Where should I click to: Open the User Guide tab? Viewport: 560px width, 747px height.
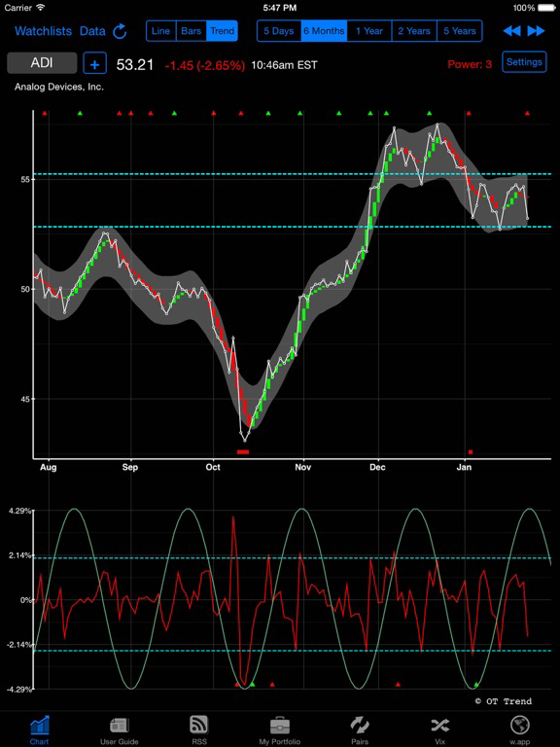(119, 729)
